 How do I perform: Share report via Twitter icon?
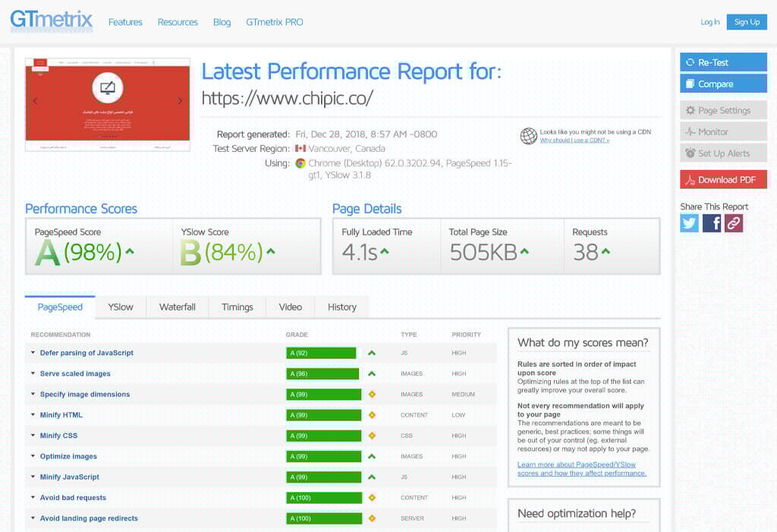[689, 223]
